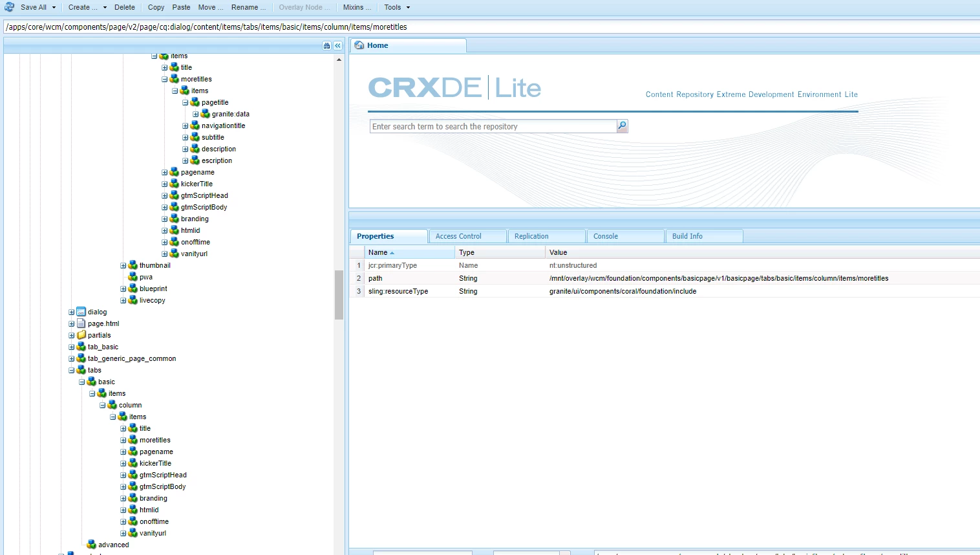Switch to the Console tab

[625, 236]
